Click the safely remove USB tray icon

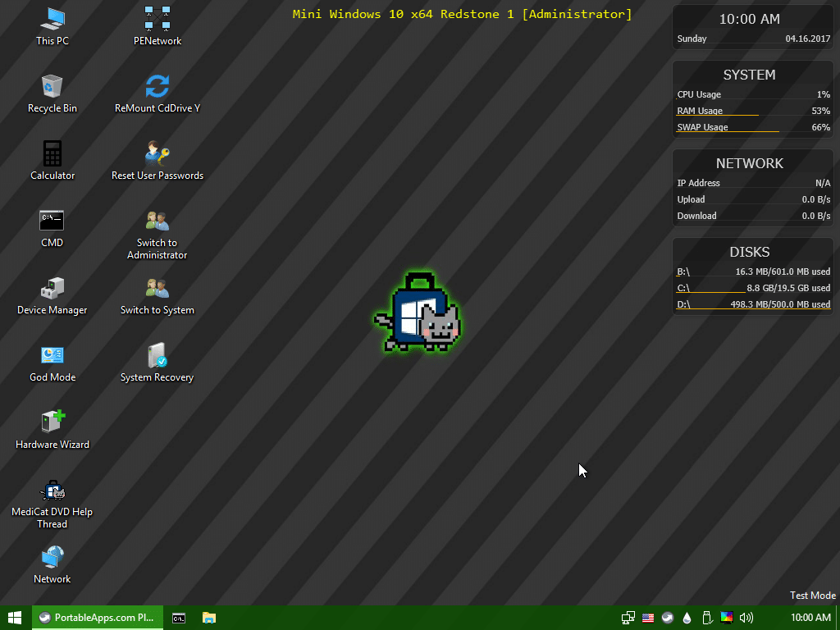click(x=706, y=618)
